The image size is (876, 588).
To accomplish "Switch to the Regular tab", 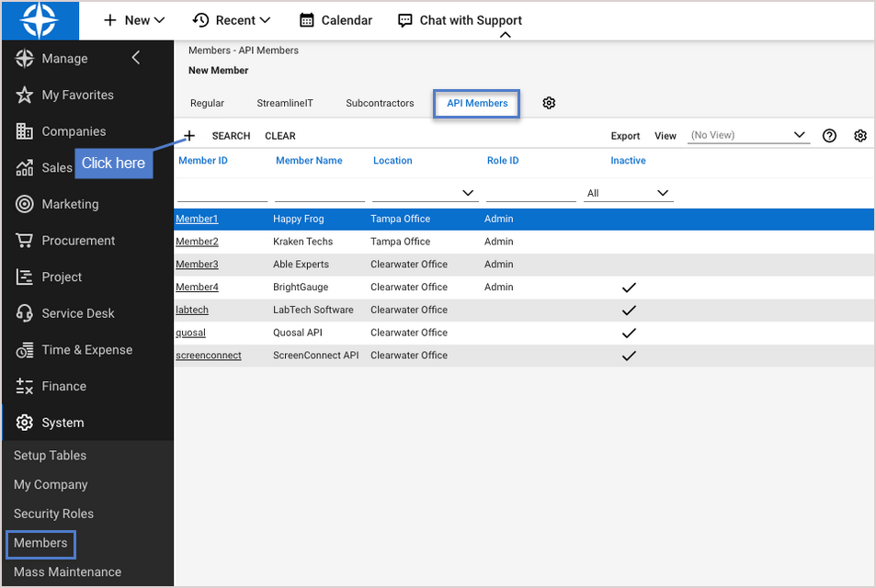I will (x=207, y=103).
